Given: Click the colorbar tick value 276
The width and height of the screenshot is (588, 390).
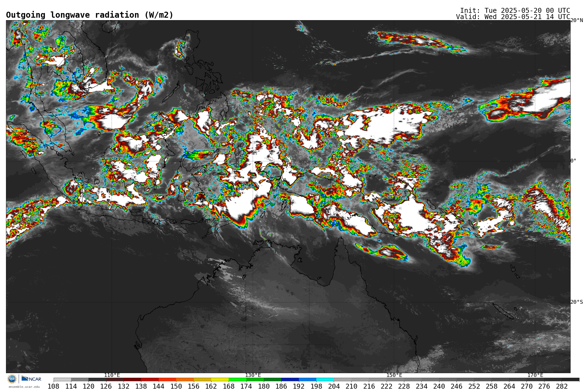Looking at the screenshot, I should pyautogui.click(x=544, y=386).
